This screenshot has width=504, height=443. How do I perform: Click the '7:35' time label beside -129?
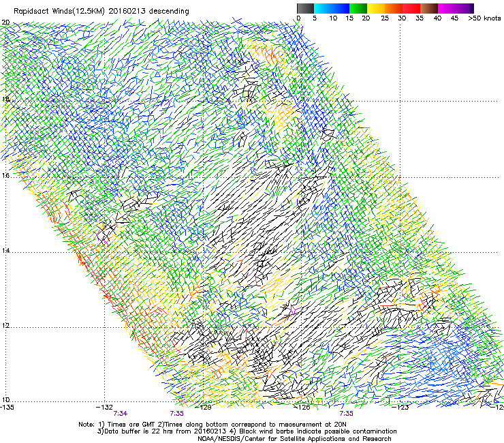point(177,414)
